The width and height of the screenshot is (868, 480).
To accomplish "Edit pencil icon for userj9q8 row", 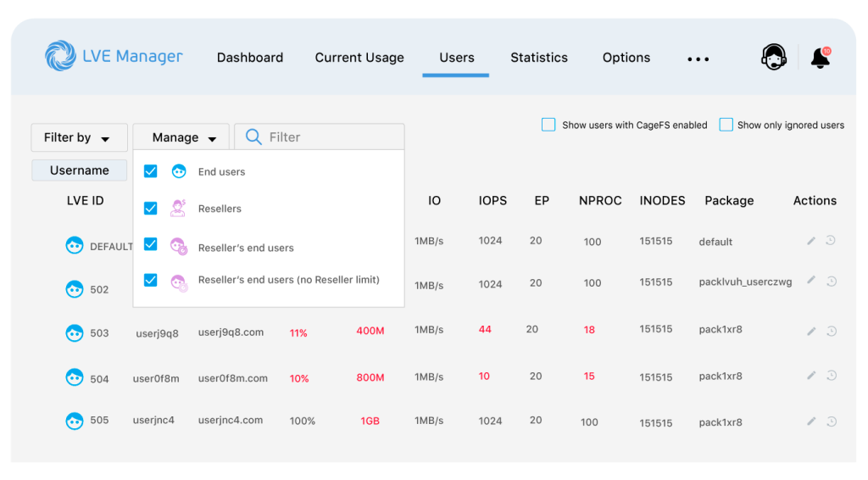I will coord(811,331).
